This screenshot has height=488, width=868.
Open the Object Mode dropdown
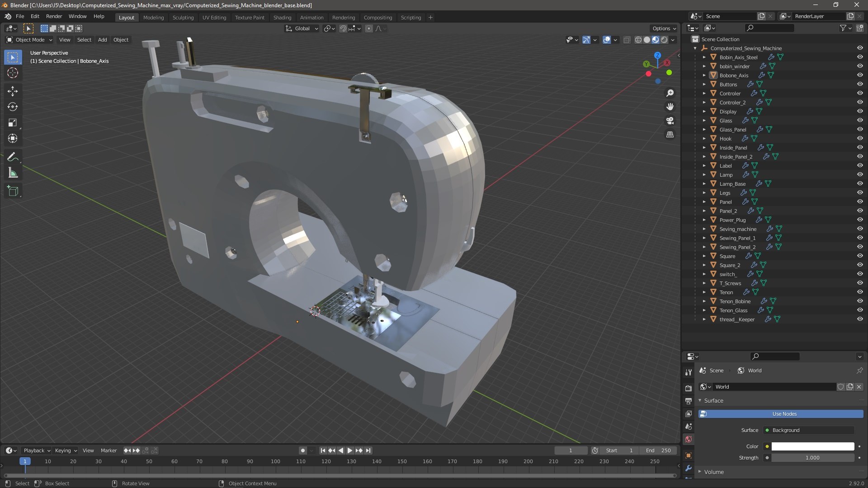(29, 40)
